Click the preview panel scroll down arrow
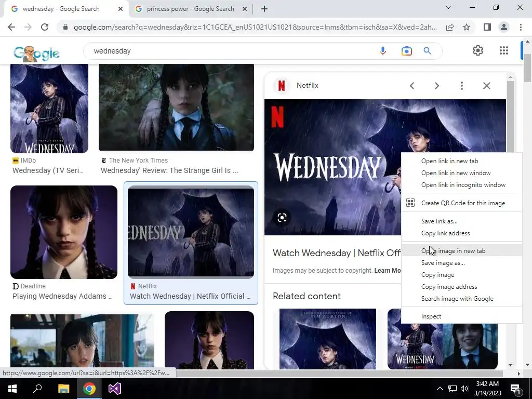The height and width of the screenshot is (399, 532). click(510, 365)
